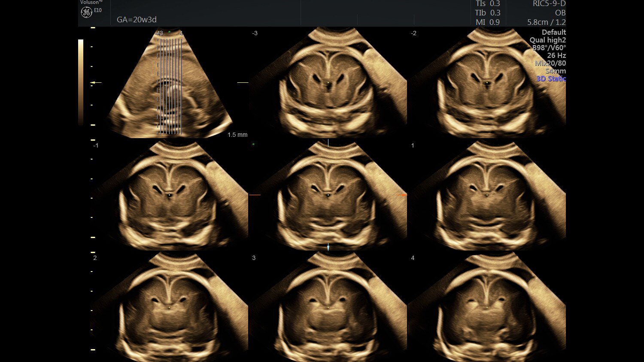Click the green asterisk marking the center slice
The image size is (644, 362).
(x=253, y=145)
